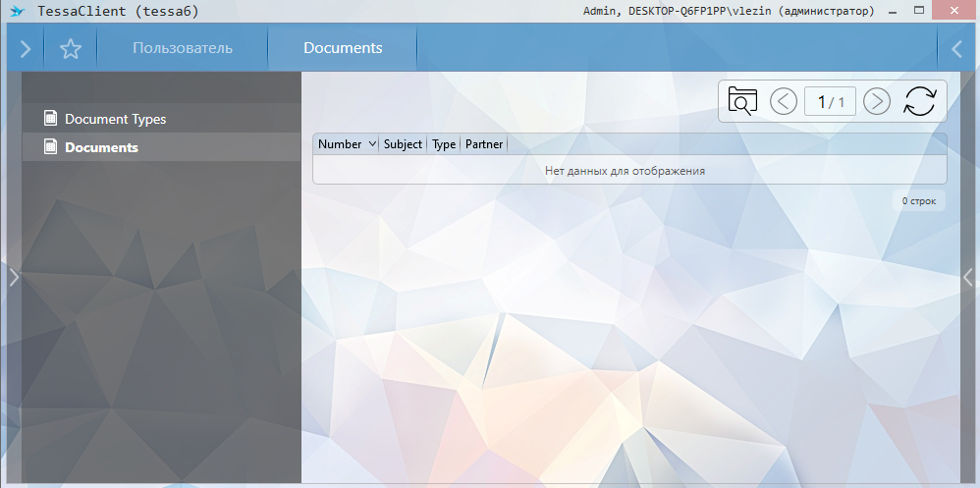The width and height of the screenshot is (980, 488).
Task: Click the favorites star icon
Action: tap(70, 48)
